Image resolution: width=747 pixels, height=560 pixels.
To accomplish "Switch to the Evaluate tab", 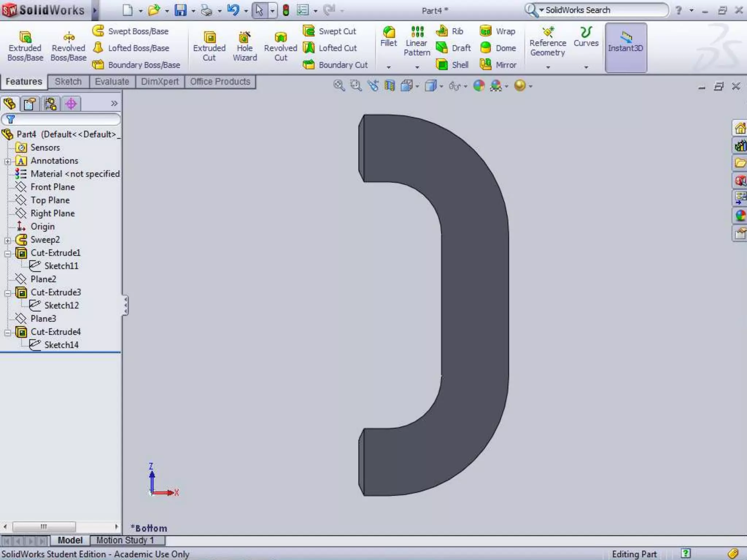I will pos(112,82).
